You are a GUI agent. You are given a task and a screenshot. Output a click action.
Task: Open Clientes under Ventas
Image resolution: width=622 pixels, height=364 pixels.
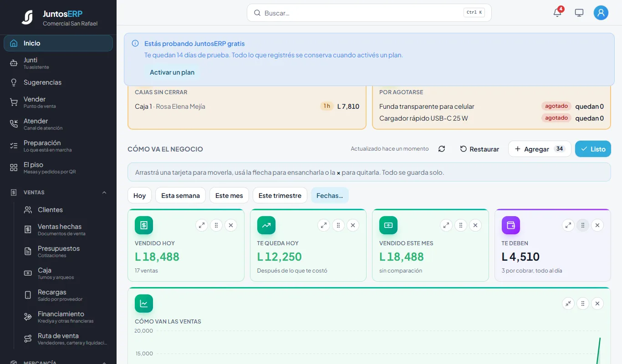click(x=65, y=210)
